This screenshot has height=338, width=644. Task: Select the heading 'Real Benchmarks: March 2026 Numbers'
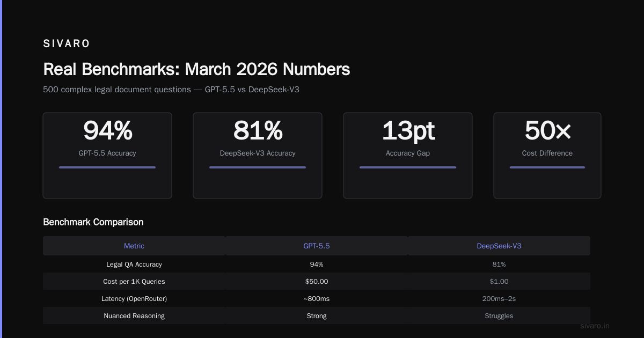tap(196, 69)
